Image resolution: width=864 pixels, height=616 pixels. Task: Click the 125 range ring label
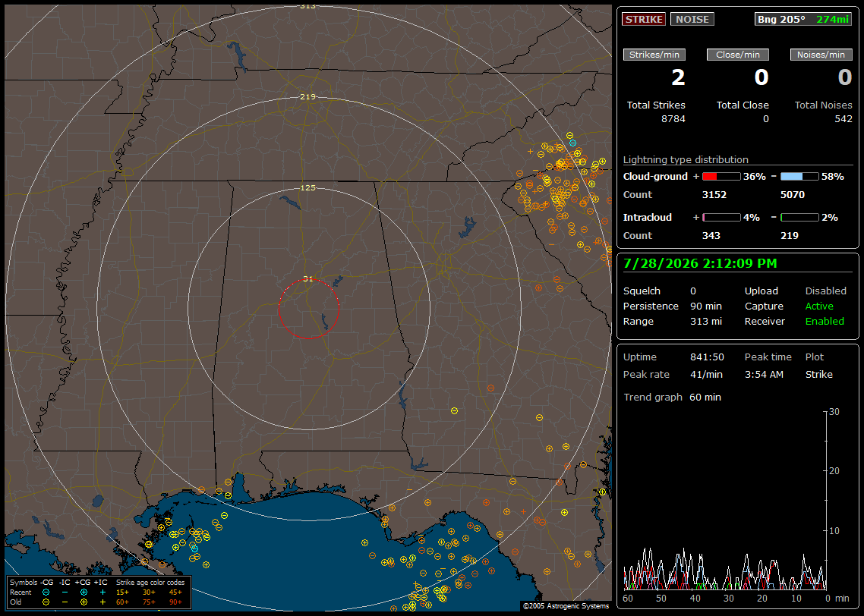pyautogui.click(x=308, y=187)
